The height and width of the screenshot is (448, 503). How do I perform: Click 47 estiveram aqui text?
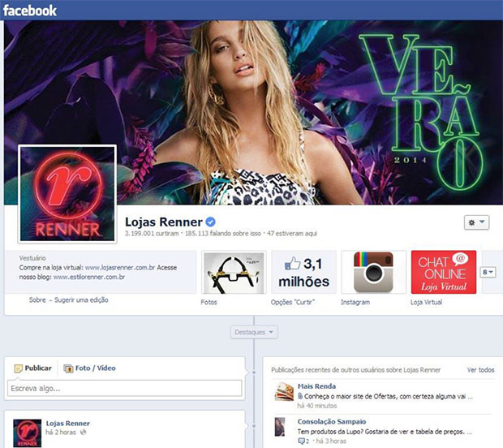click(x=292, y=233)
